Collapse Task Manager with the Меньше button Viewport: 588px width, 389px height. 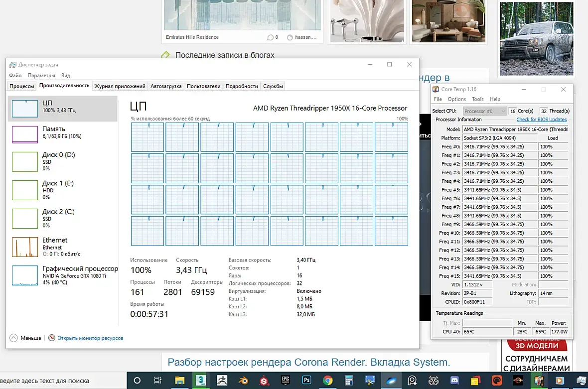pos(25,338)
